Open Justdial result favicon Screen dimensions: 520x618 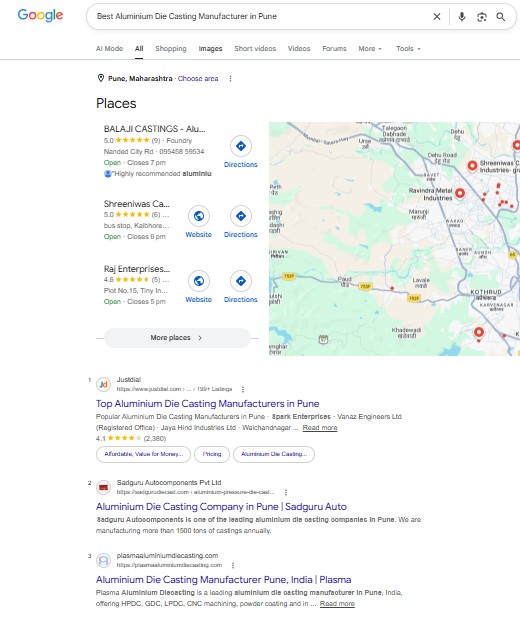pos(103,384)
